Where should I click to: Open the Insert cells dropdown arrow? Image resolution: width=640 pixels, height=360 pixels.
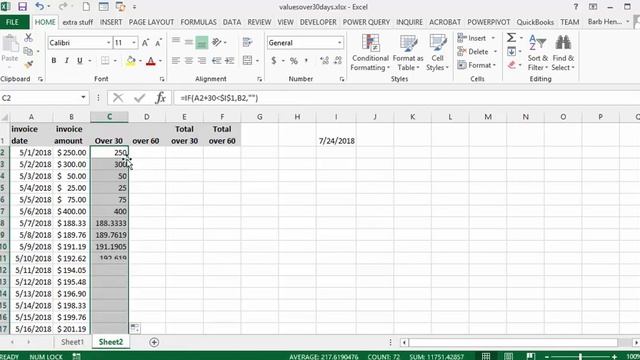tap(493, 38)
